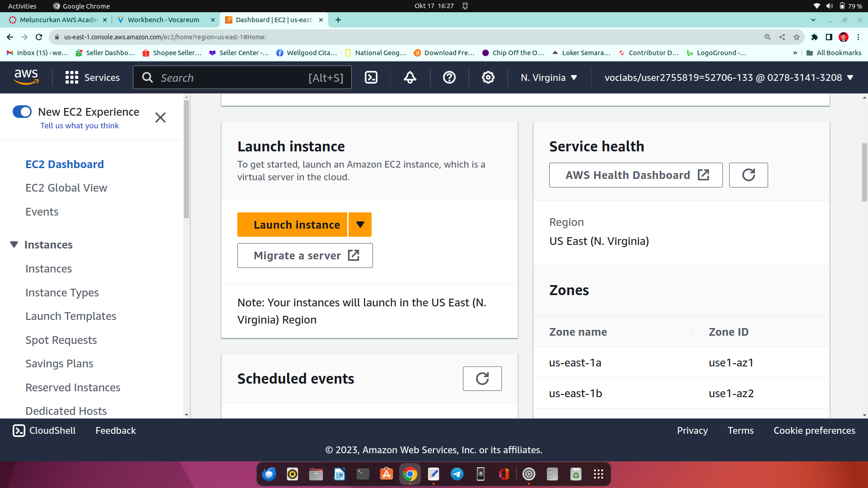Open the Tell us what you think link
Image resolution: width=868 pixels, height=488 pixels.
[80, 126]
